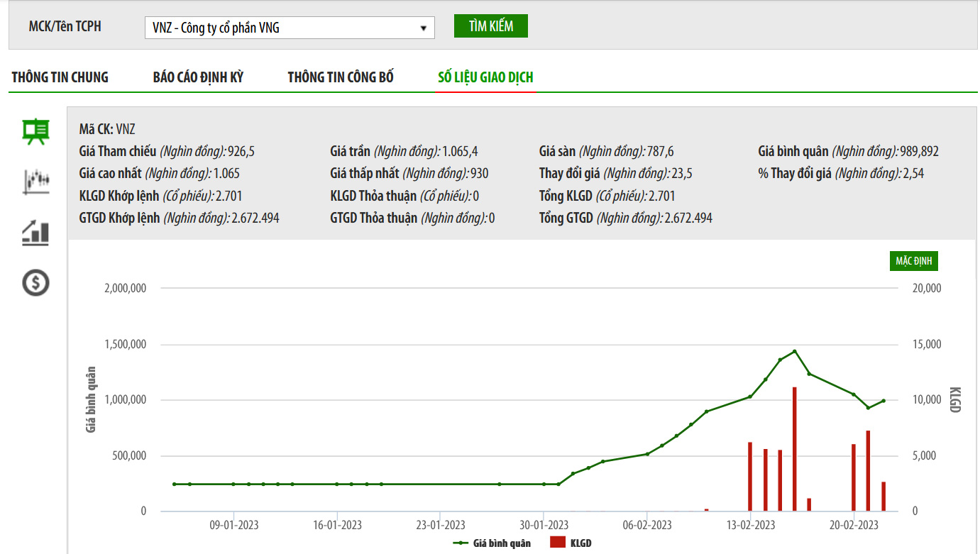Viewport: 980px width, 554px height.
Task: Go to the THÔNG TIN CÔNG BỐ tab
Action: coord(341,77)
